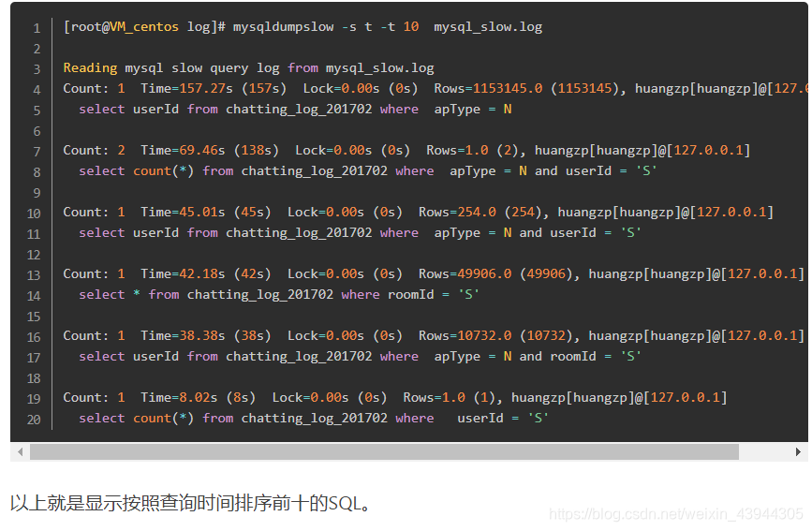
Task: Click Rows=254.0 value on line 10
Action: [x=457, y=213]
